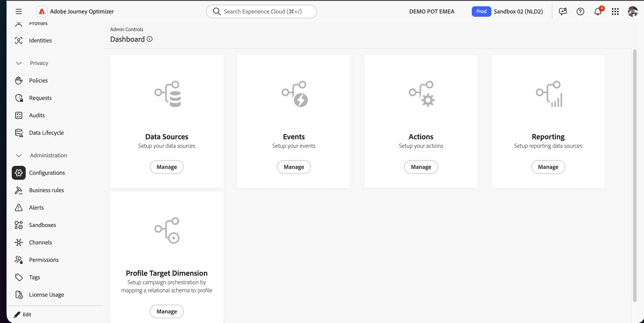
Task: Open the feedback chat icon
Action: tap(563, 12)
